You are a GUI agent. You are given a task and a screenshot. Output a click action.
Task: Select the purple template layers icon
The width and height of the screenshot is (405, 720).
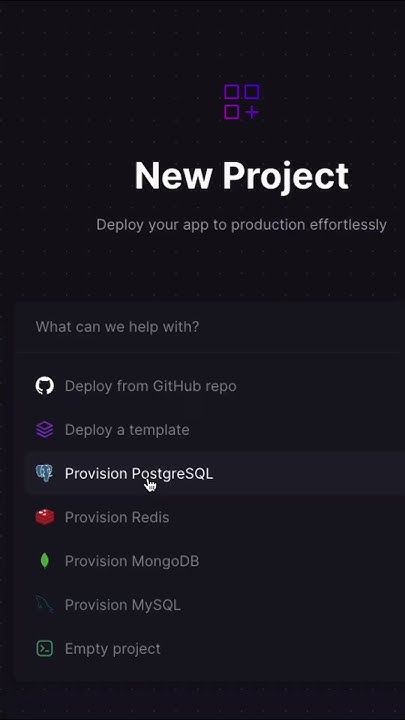point(45,430)
